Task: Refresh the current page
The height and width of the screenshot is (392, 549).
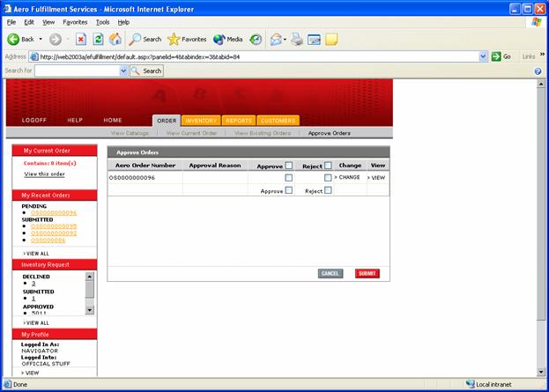Action: coord(98,40)
